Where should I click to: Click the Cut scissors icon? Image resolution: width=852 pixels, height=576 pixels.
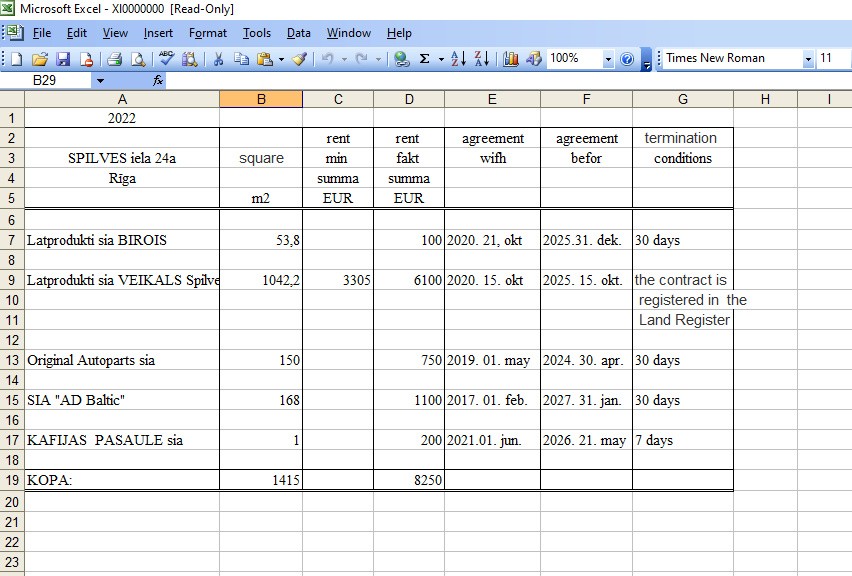217,59
